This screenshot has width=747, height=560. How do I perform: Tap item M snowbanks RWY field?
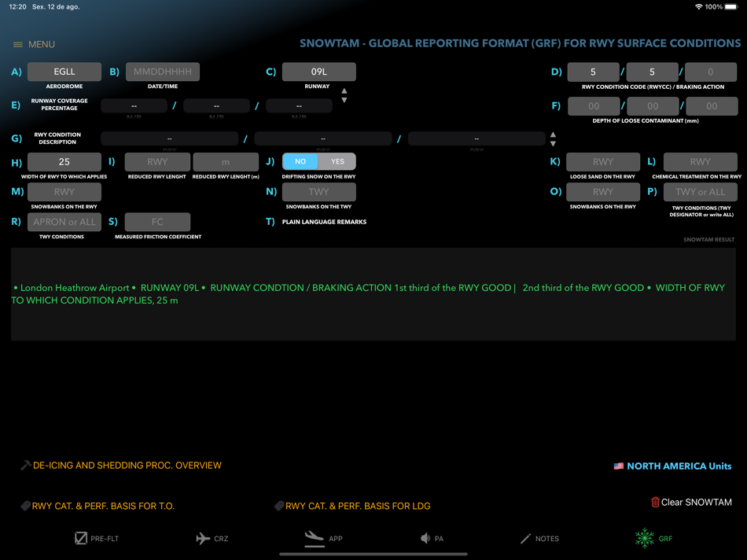(x=64, y=192)
